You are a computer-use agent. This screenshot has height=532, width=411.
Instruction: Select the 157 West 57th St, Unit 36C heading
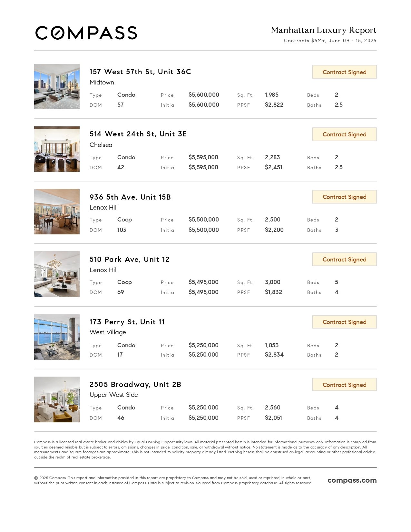pos(140,72)
